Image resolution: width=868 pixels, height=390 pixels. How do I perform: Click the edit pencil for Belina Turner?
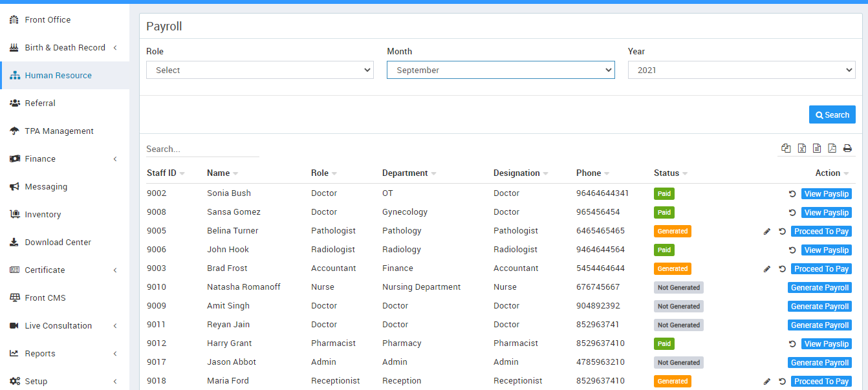[767, 232]
